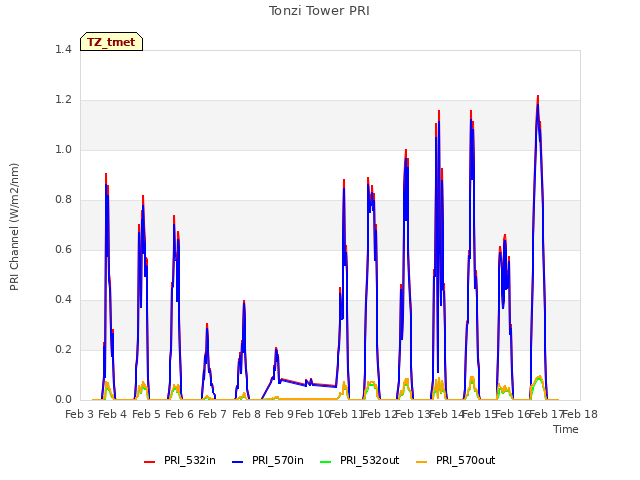Click the 1.2 y-axis tick value

[63, 100]
